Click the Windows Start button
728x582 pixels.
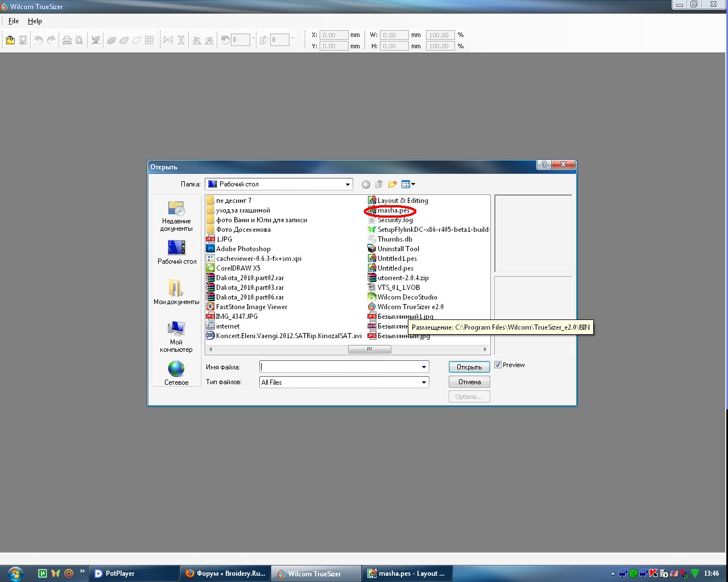[x=15, y=573]
